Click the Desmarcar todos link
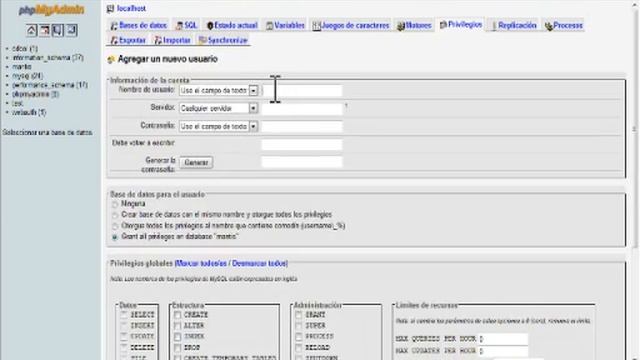The image size is (640, 360). coord(260,264)
